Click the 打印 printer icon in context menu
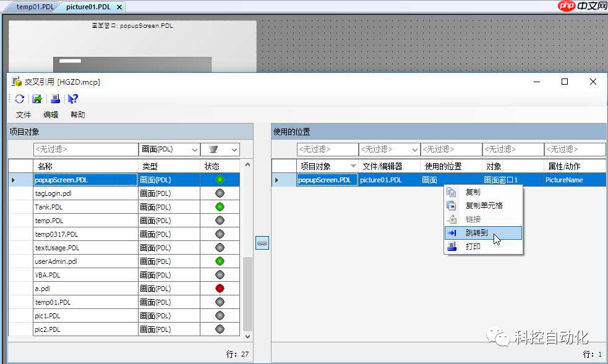The height and width of the screenshot is (364, 608). [x=452, y=247]
